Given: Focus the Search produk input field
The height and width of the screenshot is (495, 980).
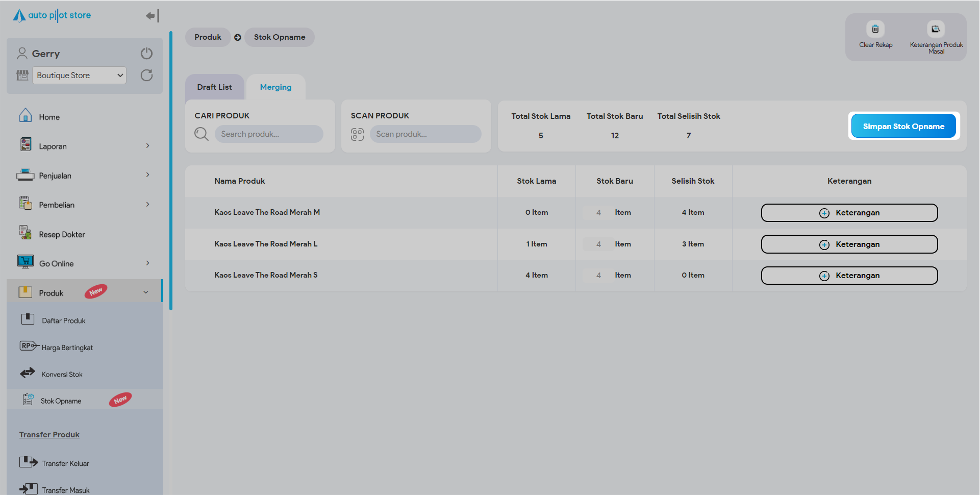Looking at the screenshot, I should coord(269,134).
